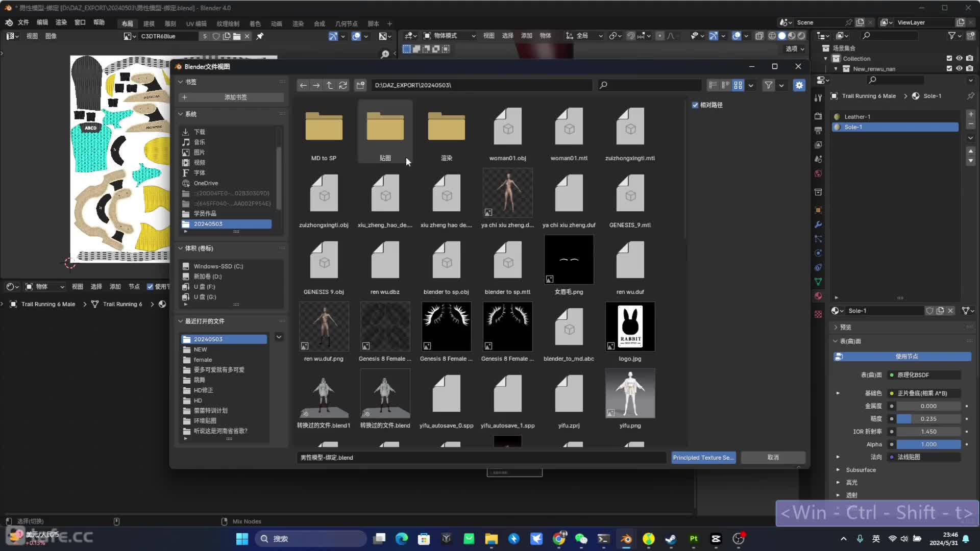Open the Render properties tab
The image size is (980, 551).
pyautogui.click(x=818, y=116)
